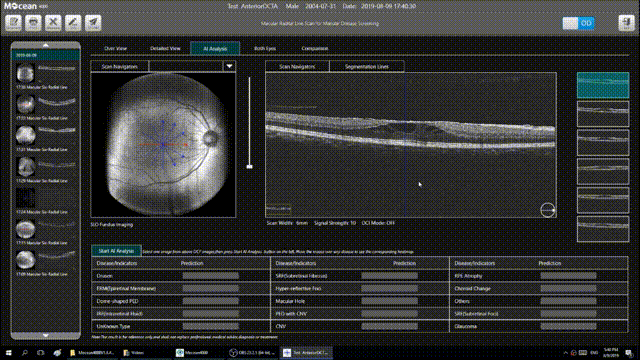
Task: Click the report edit icon in toolbar
Action: pyautogui.click(x=13, y=23)
